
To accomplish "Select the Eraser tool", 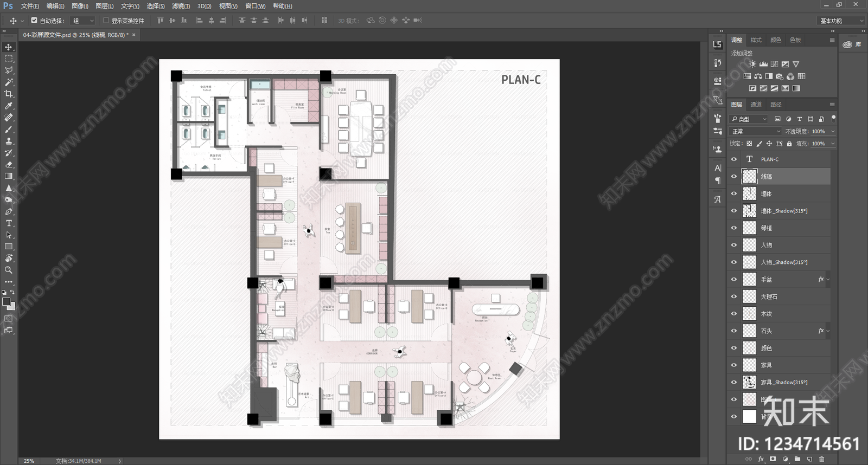I will click(x=9, y=164).
